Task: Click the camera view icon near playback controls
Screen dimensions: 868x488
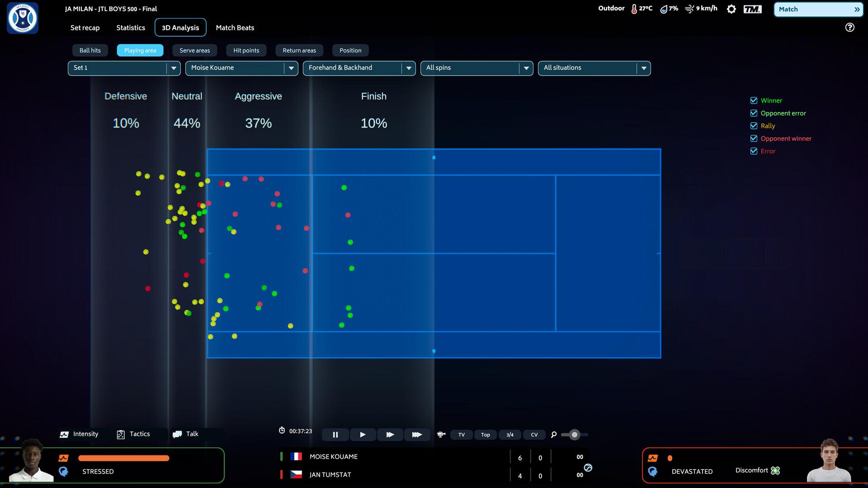Action: (441, 434)
